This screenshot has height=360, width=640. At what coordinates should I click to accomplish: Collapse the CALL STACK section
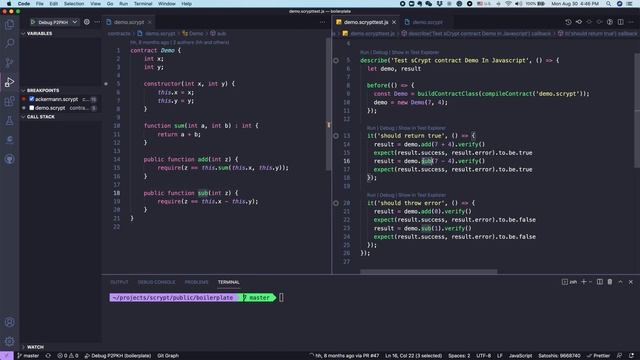[x=60, y=117]
